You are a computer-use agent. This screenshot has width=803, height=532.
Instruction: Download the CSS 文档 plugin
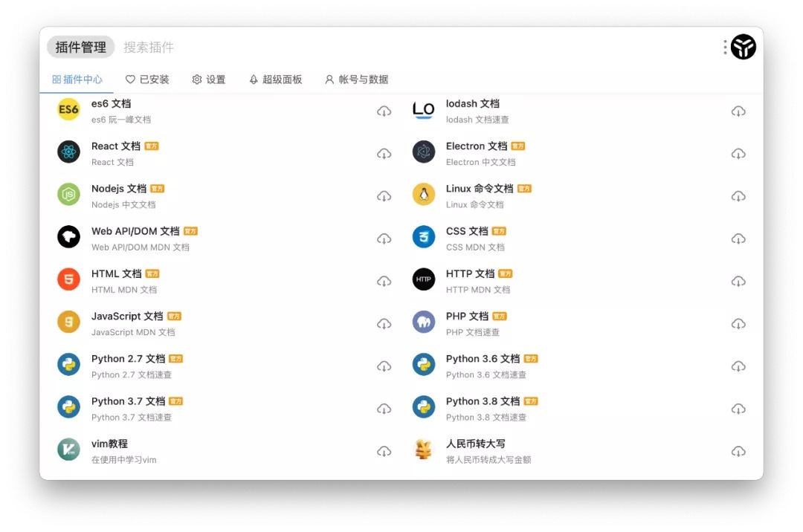click(738, 239)
